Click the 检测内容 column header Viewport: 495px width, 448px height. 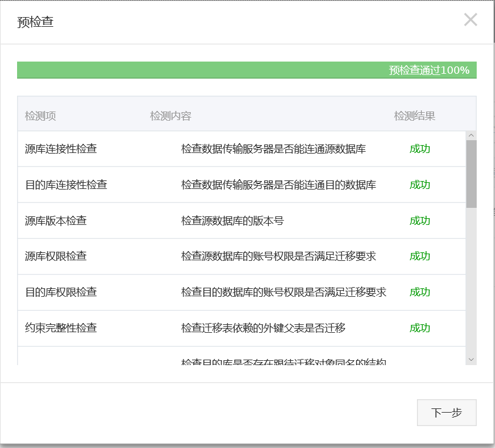(171, 116)
